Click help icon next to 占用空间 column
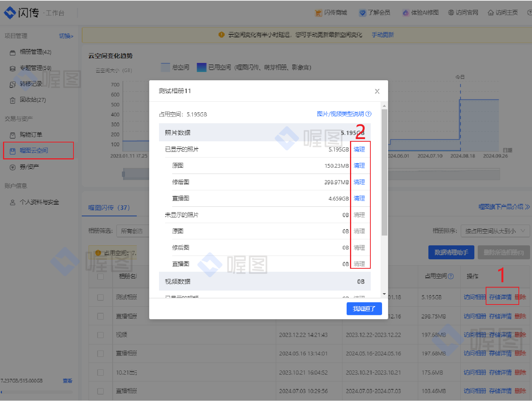 tap(451, 276)
